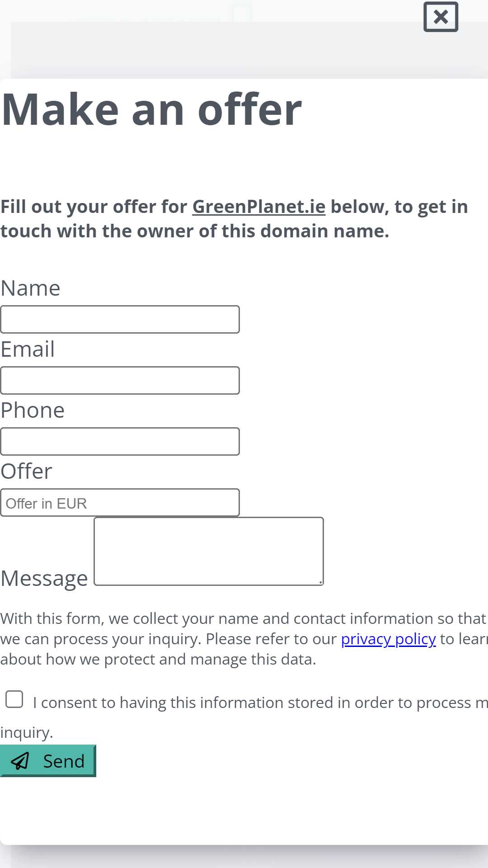Submit the form with the Send button
This screenshot has height=868, width=488.
[x=48, y=761]
